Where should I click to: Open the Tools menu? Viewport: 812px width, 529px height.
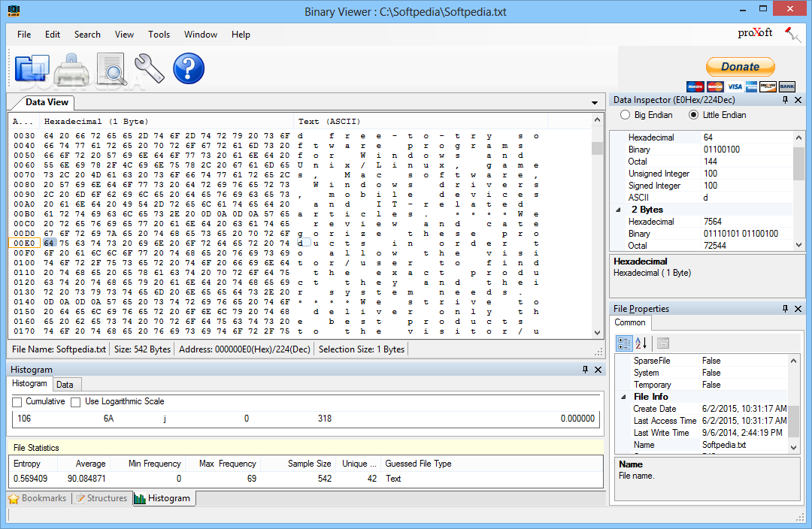pyautogui.click(x=159, y=34)
